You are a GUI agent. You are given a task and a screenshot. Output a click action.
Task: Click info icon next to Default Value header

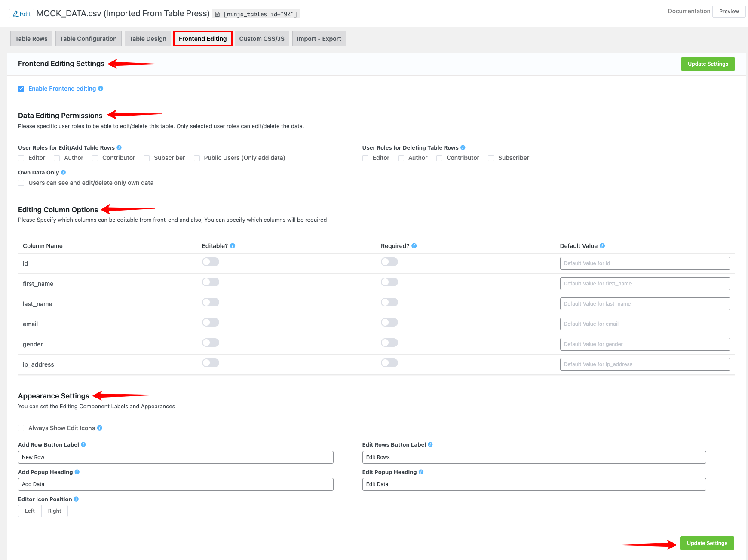602,246
